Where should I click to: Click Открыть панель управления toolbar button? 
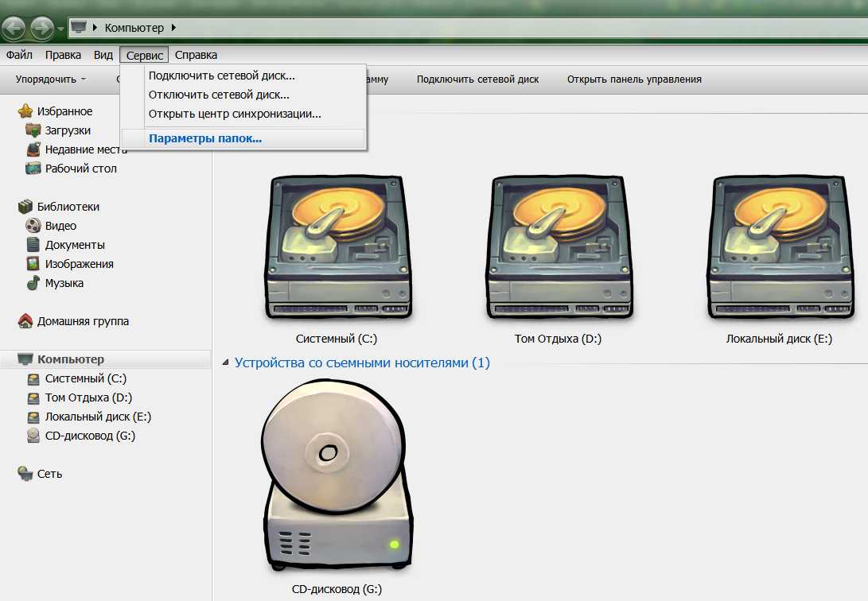[634, 79]
